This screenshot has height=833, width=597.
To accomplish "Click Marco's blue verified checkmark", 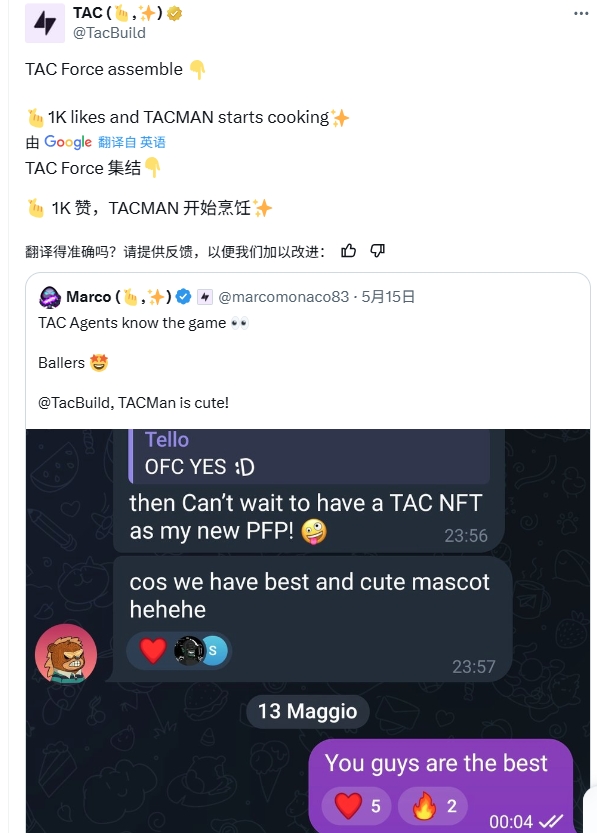I will pos(183,296).
